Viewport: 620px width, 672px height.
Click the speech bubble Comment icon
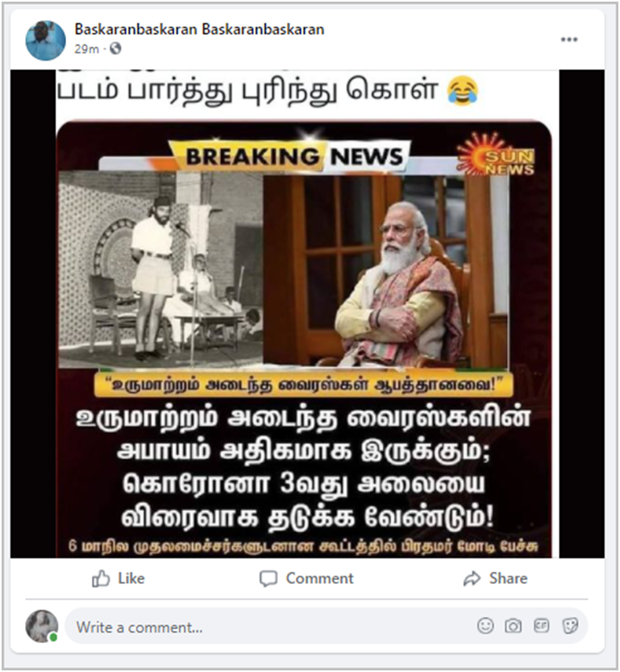tap(268, 578)
